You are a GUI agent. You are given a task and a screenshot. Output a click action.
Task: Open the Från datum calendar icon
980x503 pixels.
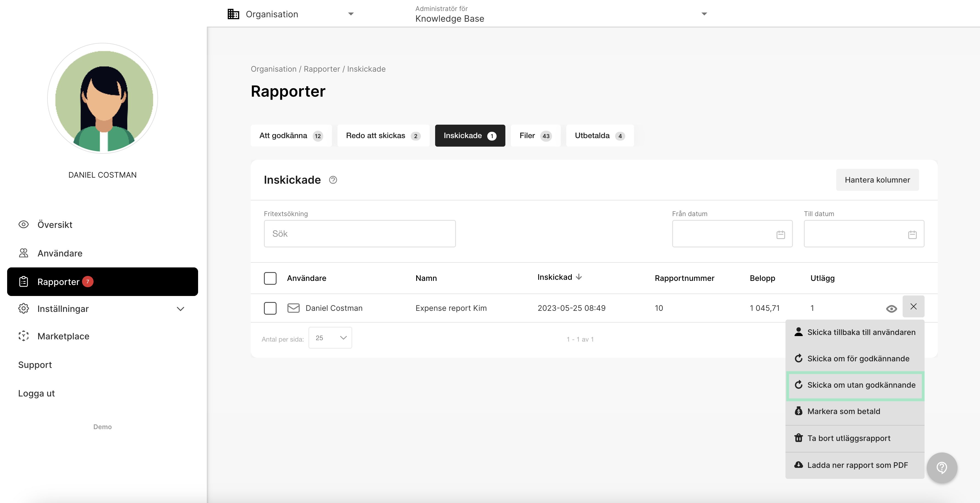(x=781, y=234)
